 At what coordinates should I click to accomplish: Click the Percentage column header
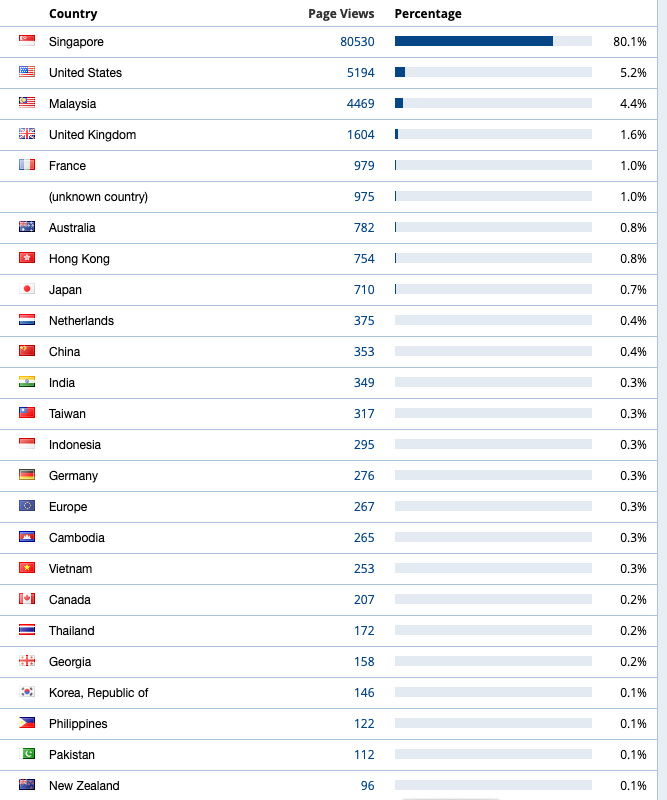428,14
